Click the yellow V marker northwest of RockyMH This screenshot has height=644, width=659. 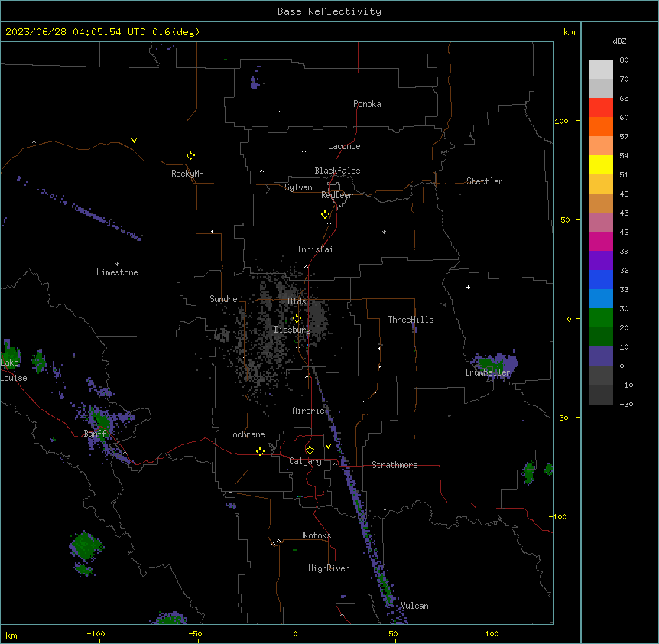tap(134, 141)
